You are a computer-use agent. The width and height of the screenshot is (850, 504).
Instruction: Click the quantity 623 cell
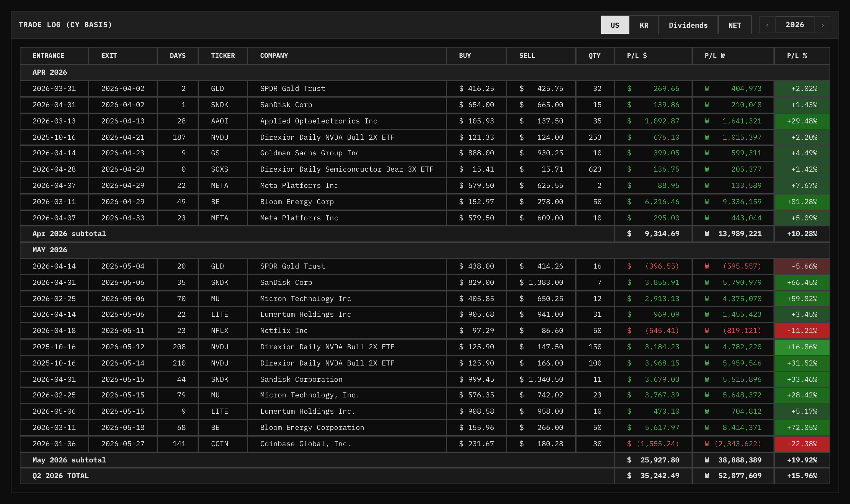coord(595,170)
